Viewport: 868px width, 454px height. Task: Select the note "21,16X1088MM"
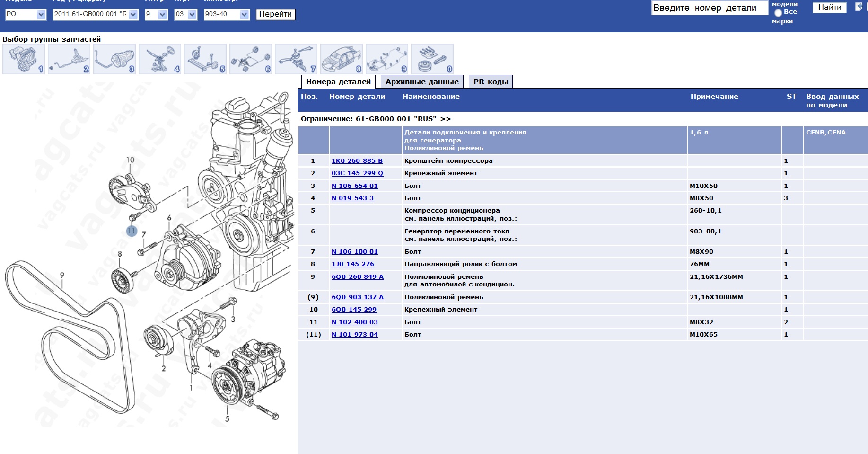716,297
